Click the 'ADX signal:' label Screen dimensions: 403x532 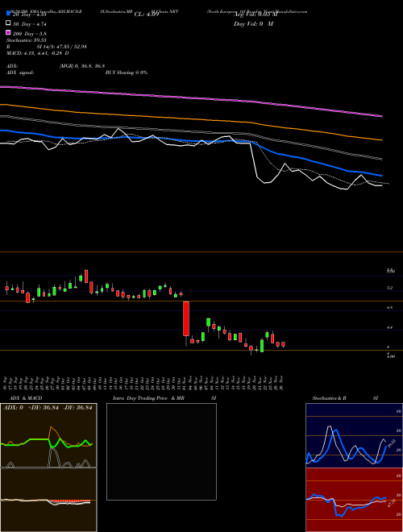click(x=20, y=73)
